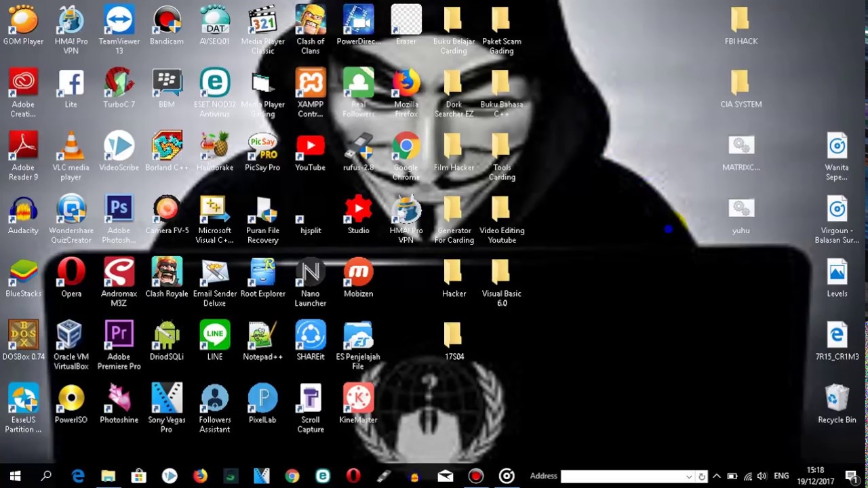Open volume control in system tray

pyautogui.click(x=762, y=476)
